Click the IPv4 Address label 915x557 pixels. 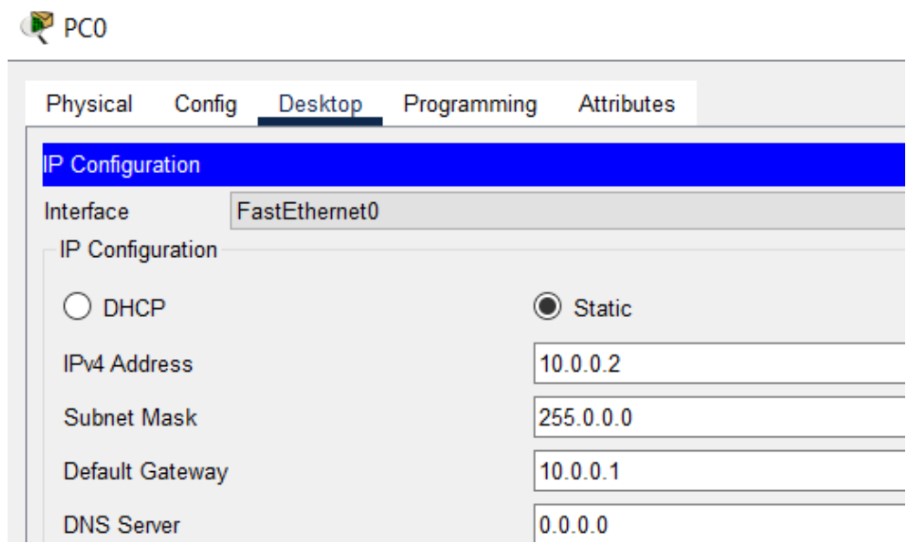(128, 364)
